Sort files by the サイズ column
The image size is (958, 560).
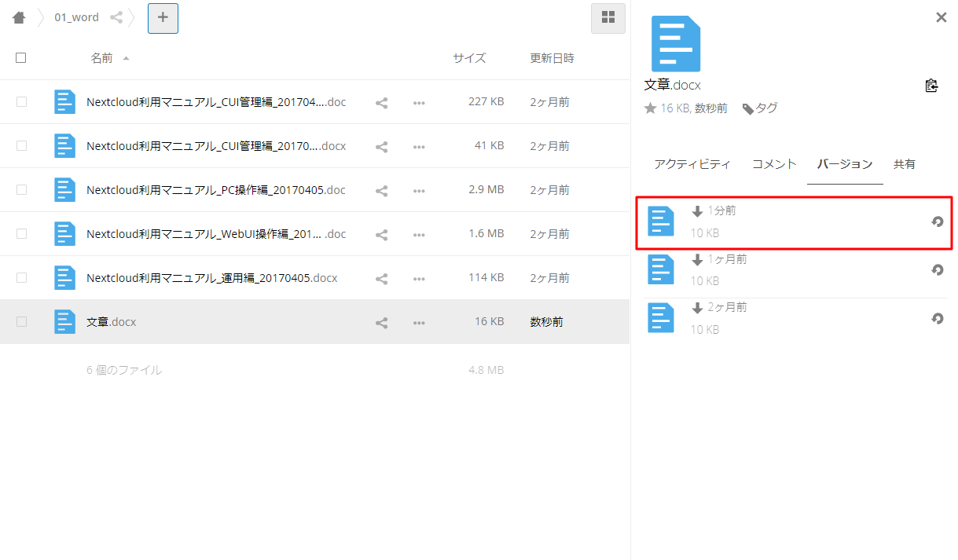coord(469,58)
